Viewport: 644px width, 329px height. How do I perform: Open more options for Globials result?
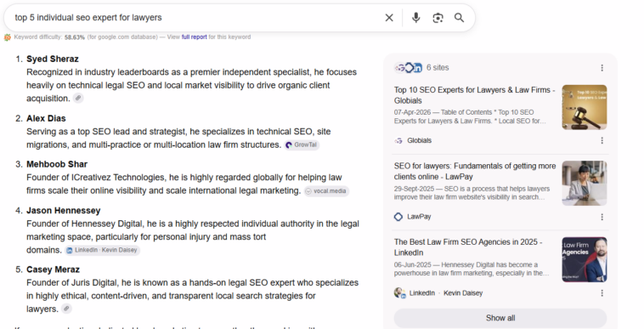coord(602,140)
